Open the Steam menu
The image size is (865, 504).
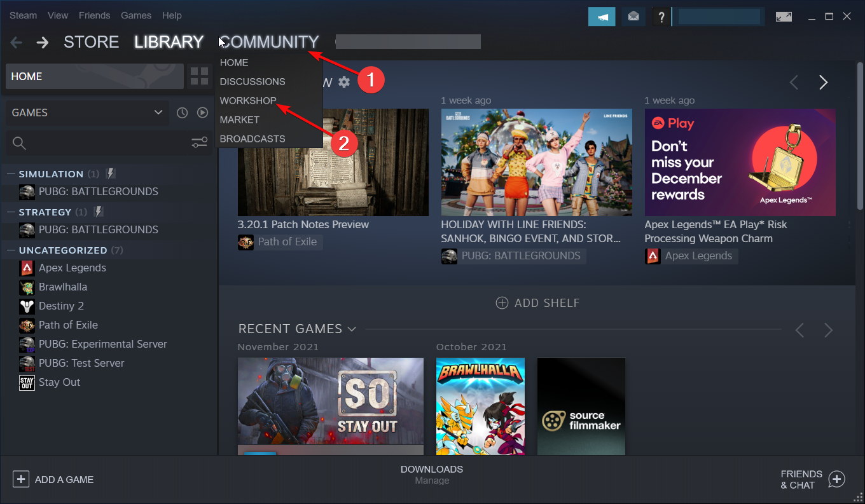point(23,15)
